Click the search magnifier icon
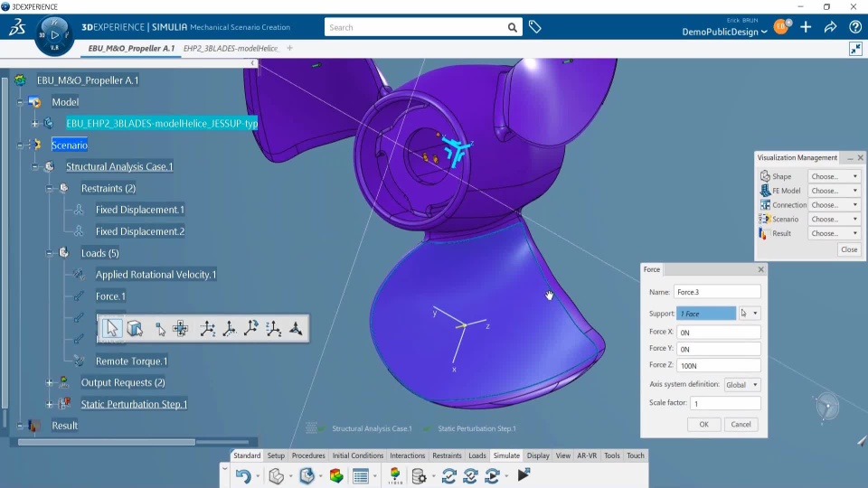Viewport: 868px width, 488px height. 513,27
